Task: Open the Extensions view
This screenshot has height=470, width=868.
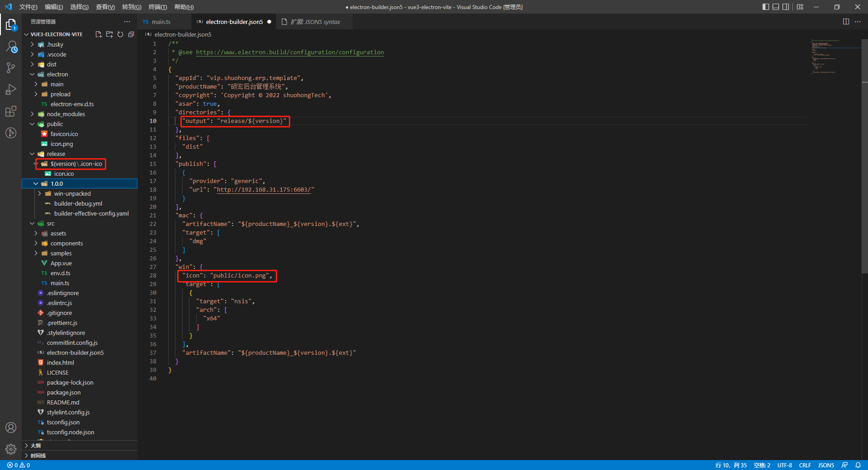Action: click(x=11, y=111)
